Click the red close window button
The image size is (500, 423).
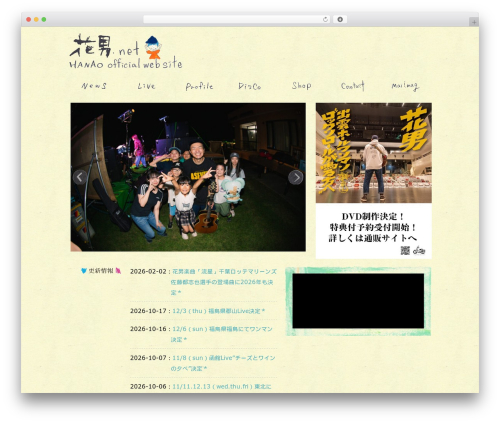click(x=29, y=19)
